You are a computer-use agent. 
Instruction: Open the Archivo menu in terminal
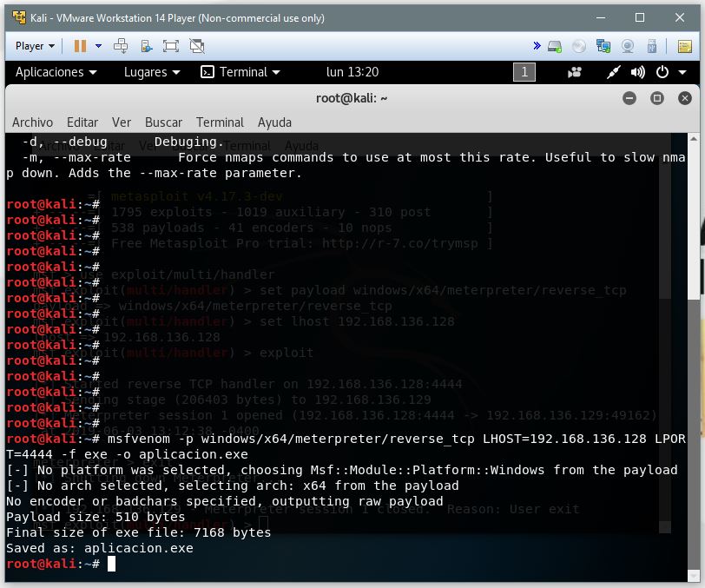32,122
